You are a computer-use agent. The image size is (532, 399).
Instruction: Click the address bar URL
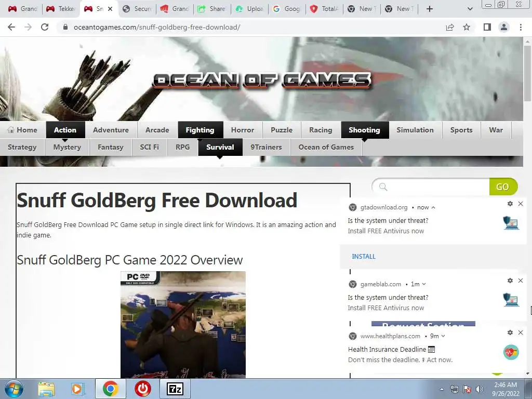click(x=157, y=27)
